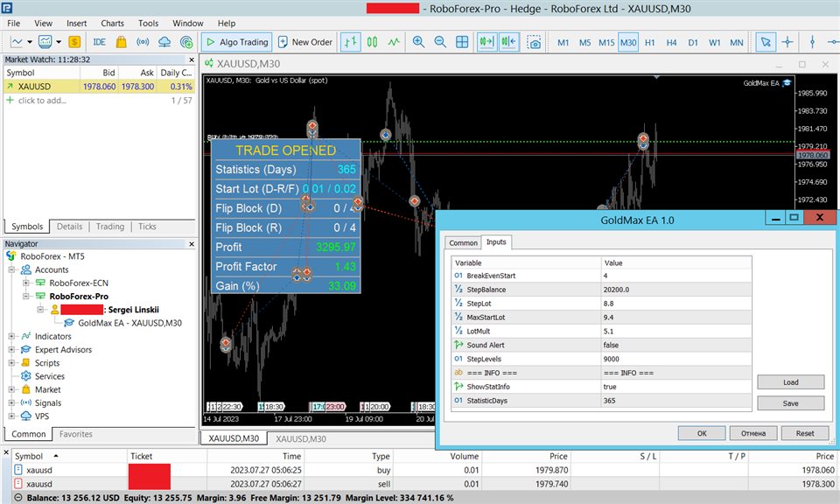Open the chart type toolbar icon

(17, 42)
